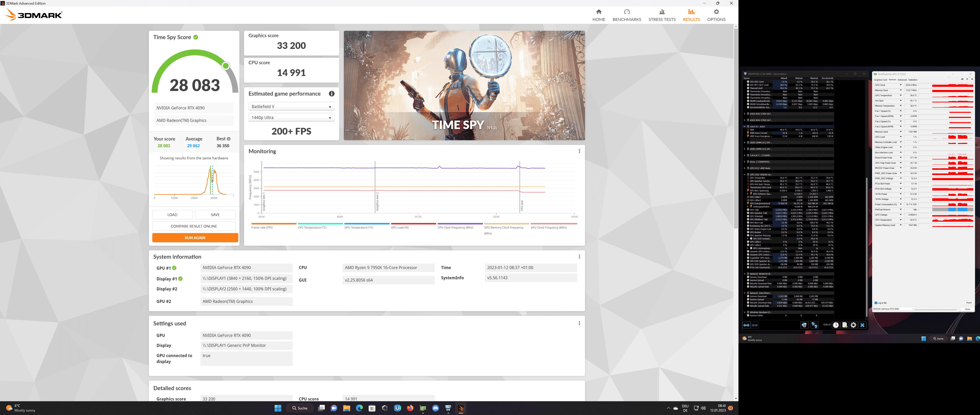Click the Time Spy score gauge indicator
Image resolution: width=980 pixels, height=415 pixels.
(226, 66)
